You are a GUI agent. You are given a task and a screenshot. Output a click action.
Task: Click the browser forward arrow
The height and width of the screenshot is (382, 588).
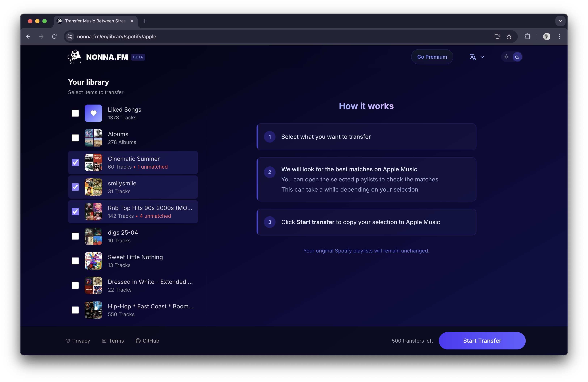[x=41, y=37]
